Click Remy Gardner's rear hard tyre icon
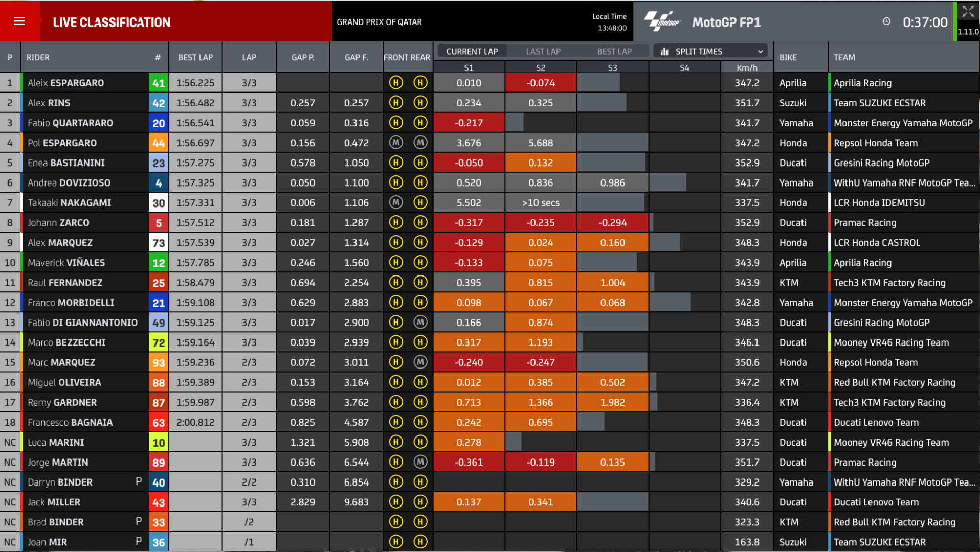The image size is (980, 552). point(420,402)
